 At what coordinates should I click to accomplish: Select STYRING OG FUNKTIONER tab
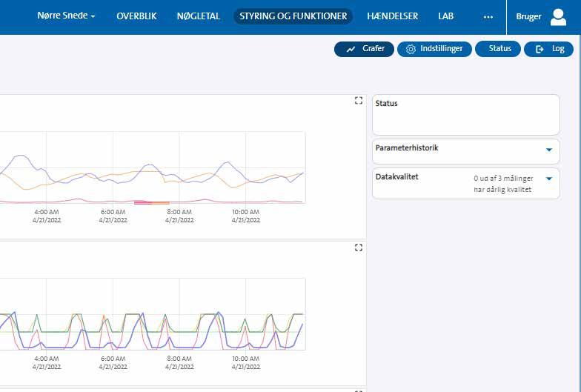point(293,16)
